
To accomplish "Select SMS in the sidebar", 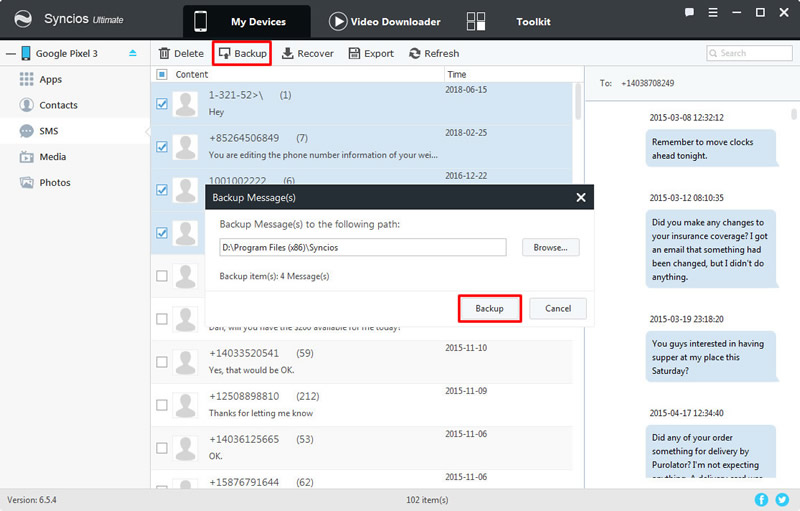I will tap(74, 131).
